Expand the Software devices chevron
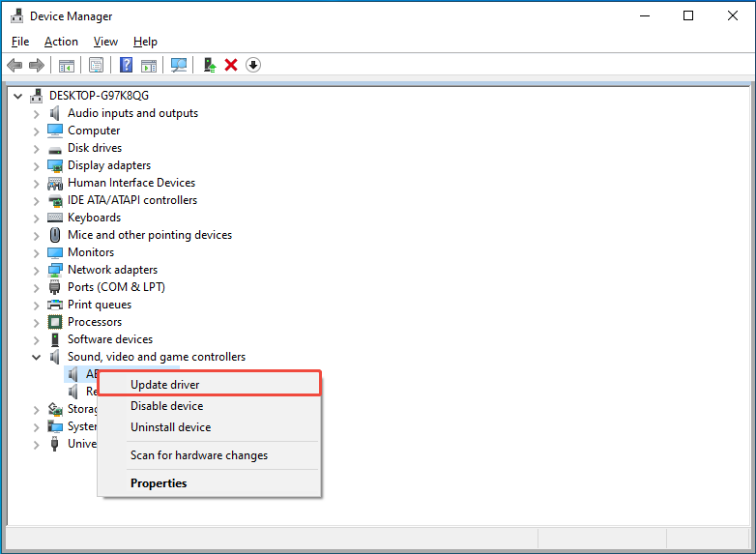756x554 pixels. (x=36, y=340)
